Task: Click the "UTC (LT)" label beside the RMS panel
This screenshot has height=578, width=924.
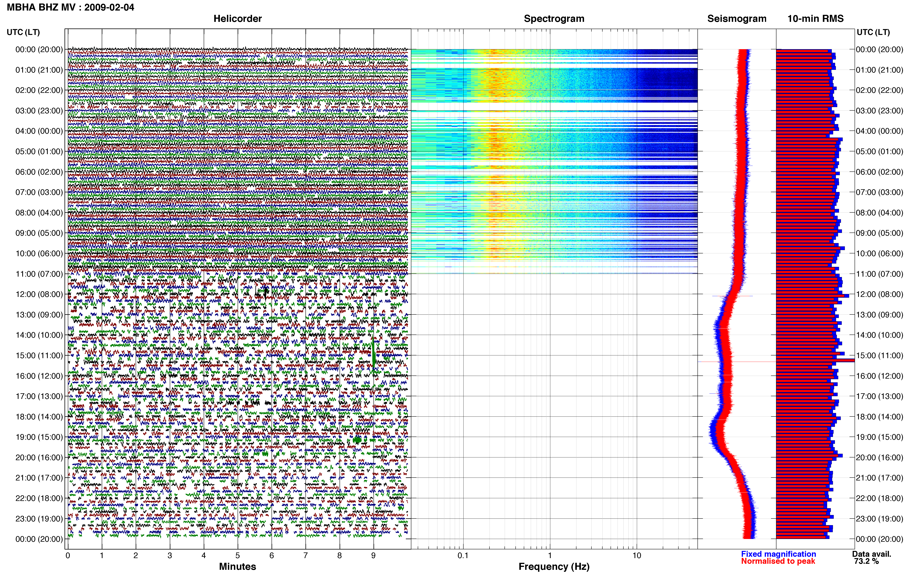Action: coord(873,32)
